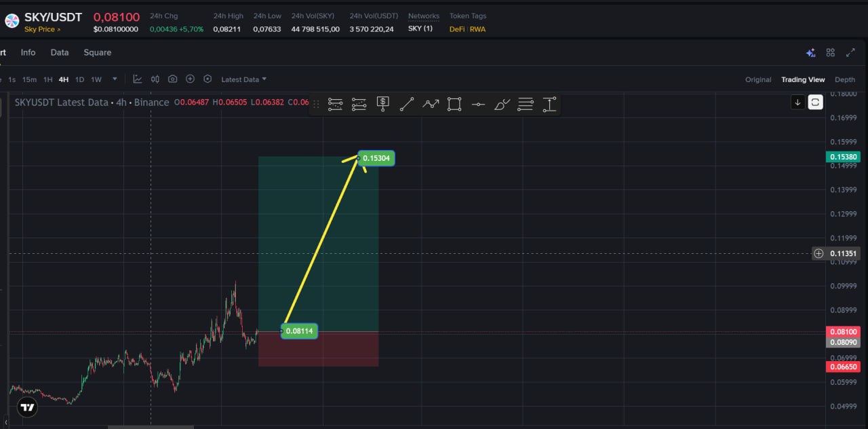The width and height of the screenshot is (868, 429).
Task: Click the horizontal chart scrollbar thumb
Action: [151, 427]
